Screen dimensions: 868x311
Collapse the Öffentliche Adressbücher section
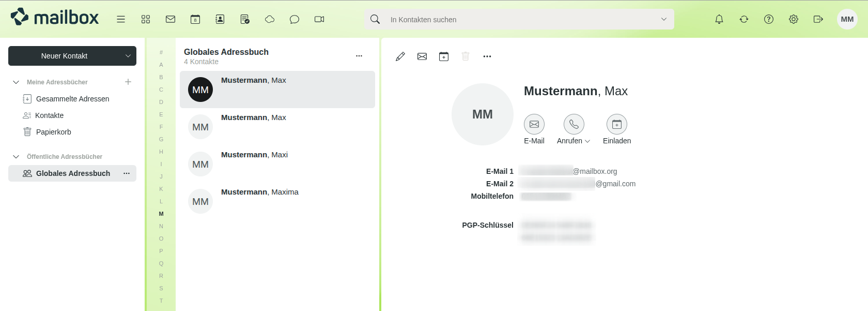(16, 157)
